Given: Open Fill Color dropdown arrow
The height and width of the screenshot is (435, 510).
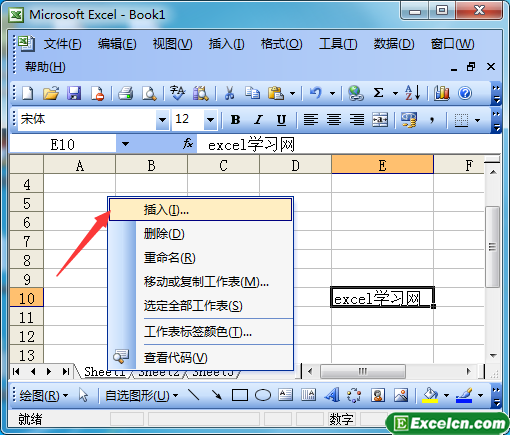Looking at the screenshot, I should pos(446,396).
